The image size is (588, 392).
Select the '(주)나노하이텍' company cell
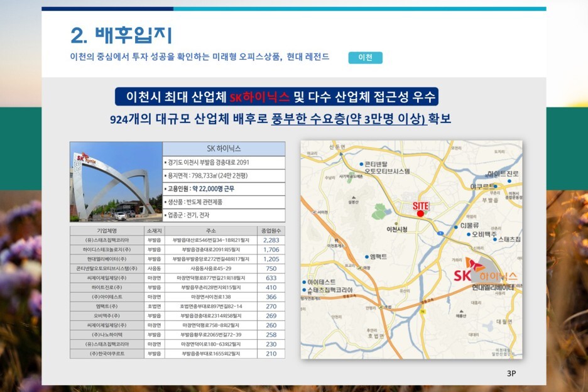coord(107,335)
